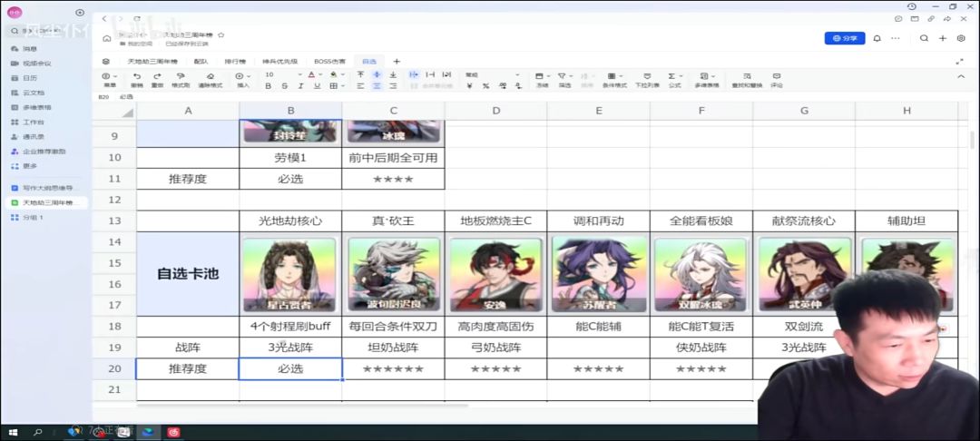The height and width of the screenshot is (441, 980).
Task: Add a new sheet with plus
Action: pos(397,61)
